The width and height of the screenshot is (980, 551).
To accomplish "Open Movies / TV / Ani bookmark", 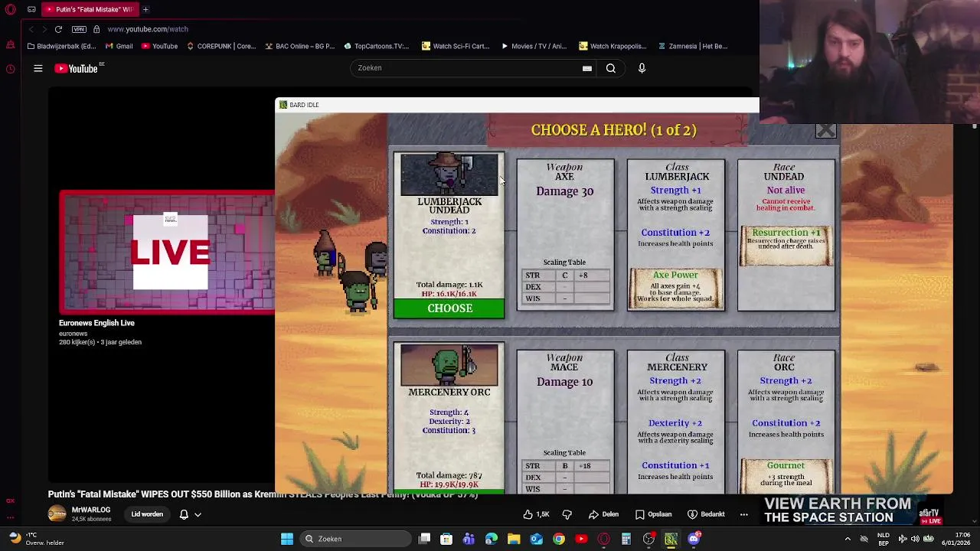I will pos(534,46).
